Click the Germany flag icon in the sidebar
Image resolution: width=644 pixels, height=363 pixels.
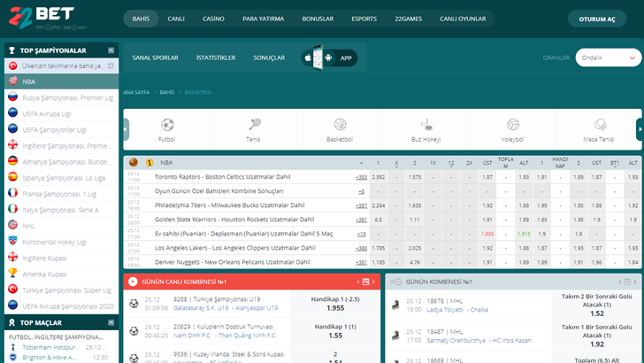[x=12, y=161]
